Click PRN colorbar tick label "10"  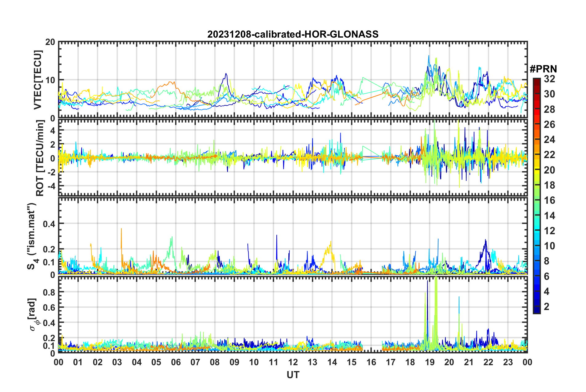549,246
